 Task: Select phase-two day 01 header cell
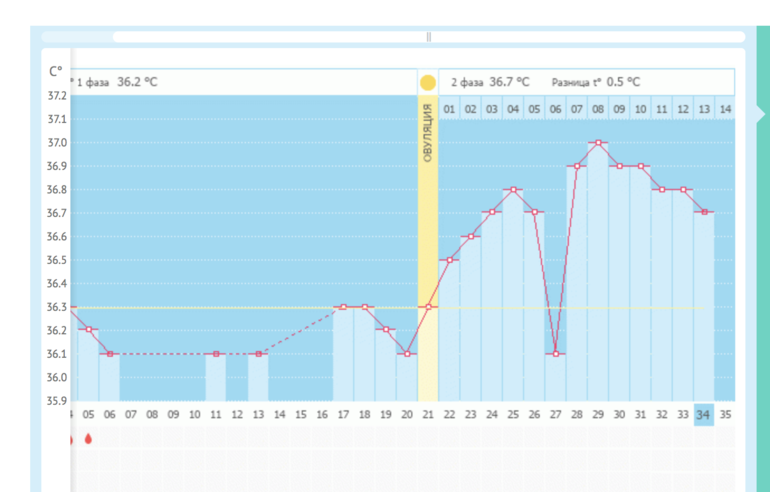pyautogui.click(x=449, y=108)
